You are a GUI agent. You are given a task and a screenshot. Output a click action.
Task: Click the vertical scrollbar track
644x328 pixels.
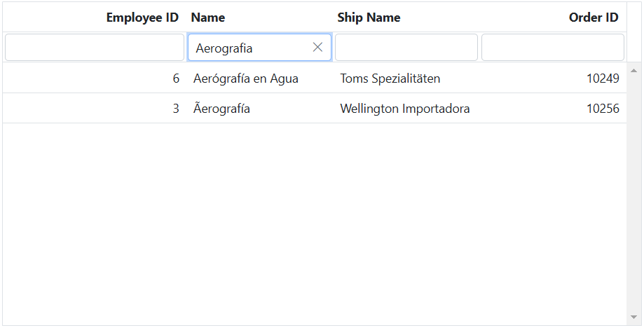(x=634, y=210)
